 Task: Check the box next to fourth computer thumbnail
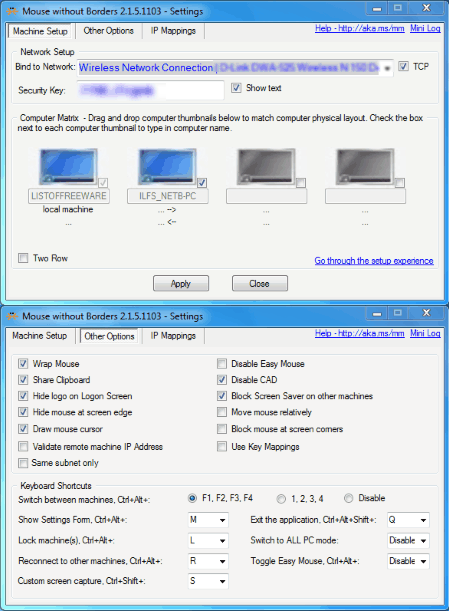pos(400,183)
